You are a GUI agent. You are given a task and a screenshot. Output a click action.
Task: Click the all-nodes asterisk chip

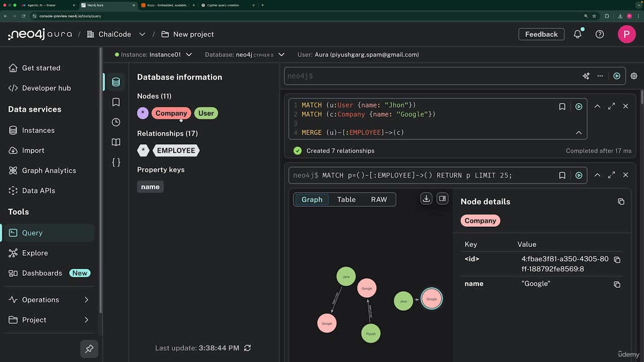point(143,113)
